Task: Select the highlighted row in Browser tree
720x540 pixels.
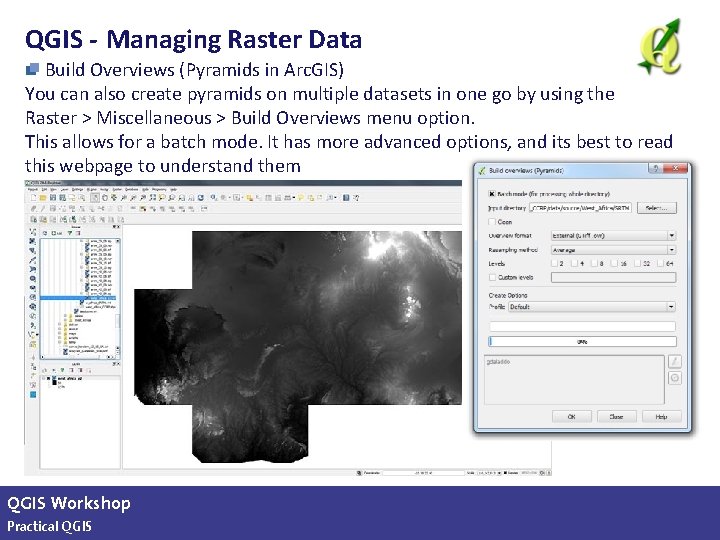Action: [78, 298]
